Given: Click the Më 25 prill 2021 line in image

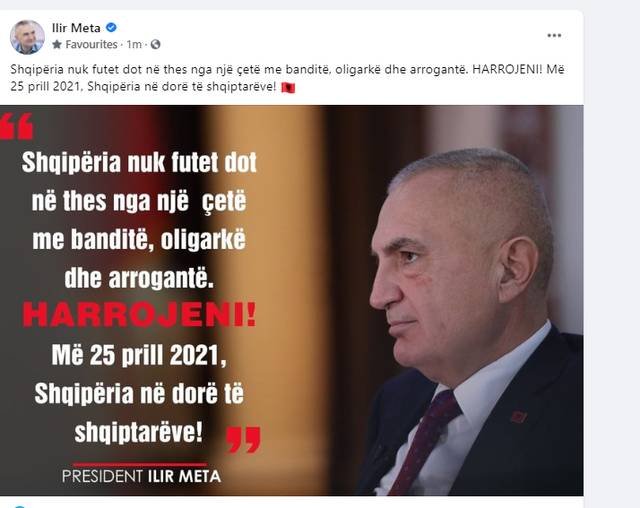Looking at the screenshot, I should coord(139,355).
